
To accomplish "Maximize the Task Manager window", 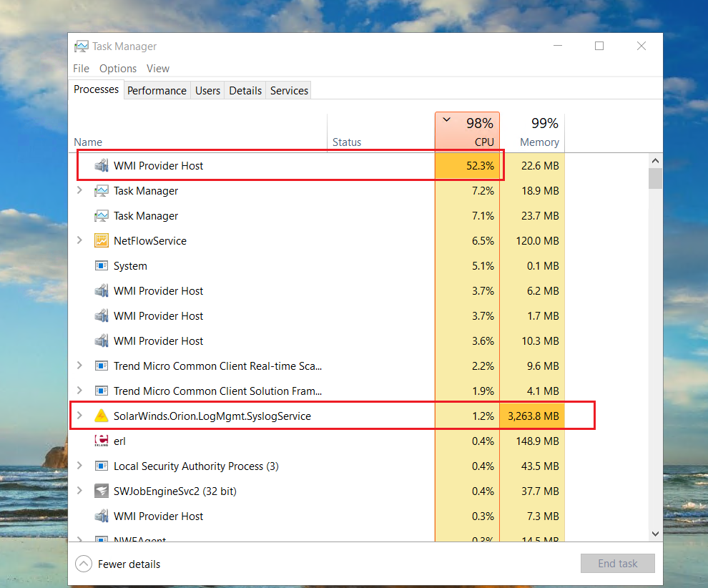I will coord(599,46).
